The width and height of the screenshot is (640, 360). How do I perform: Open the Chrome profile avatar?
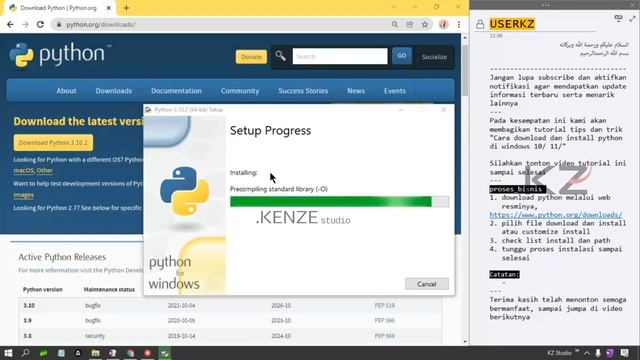pyautogui.click(x=444, y=24)
